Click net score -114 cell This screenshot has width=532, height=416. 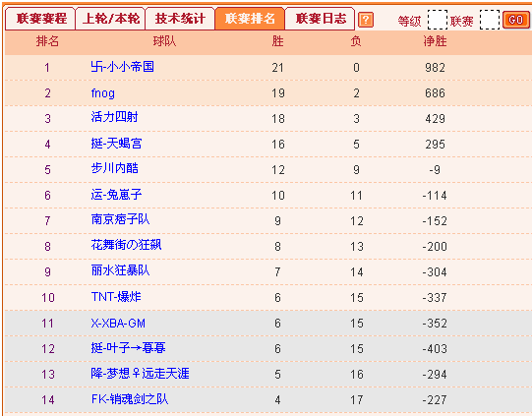(x=435, y=196)
